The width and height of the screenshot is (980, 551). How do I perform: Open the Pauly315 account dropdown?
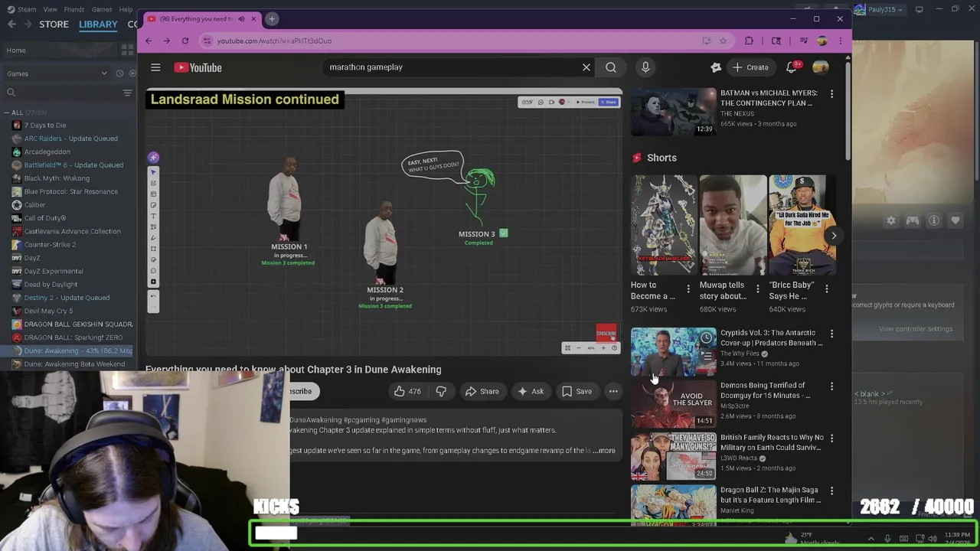coord(880,9)
